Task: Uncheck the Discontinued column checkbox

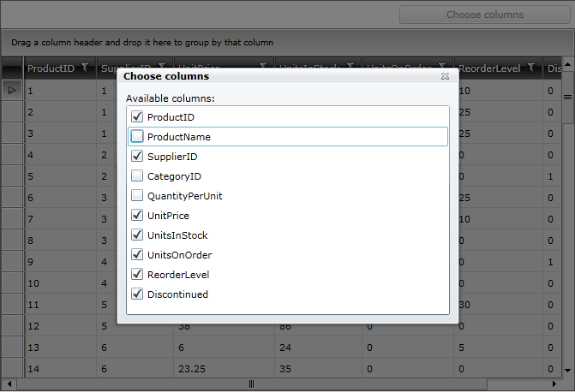Action: pos(137,294)
